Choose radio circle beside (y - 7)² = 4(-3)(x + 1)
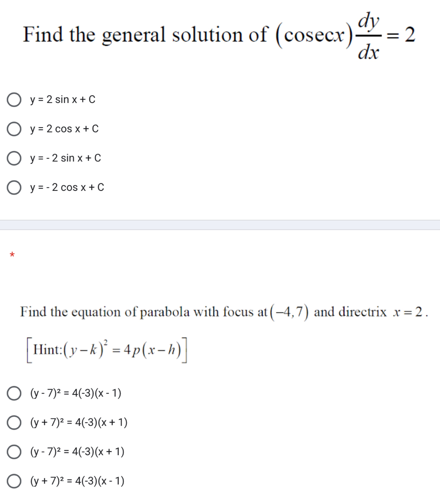 click(14, 452)
